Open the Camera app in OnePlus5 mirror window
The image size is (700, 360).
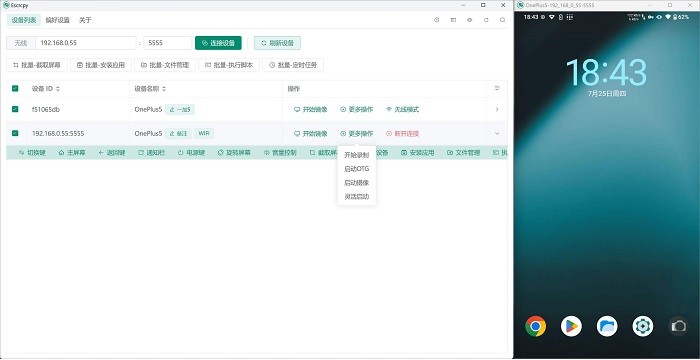coord(679,326)
